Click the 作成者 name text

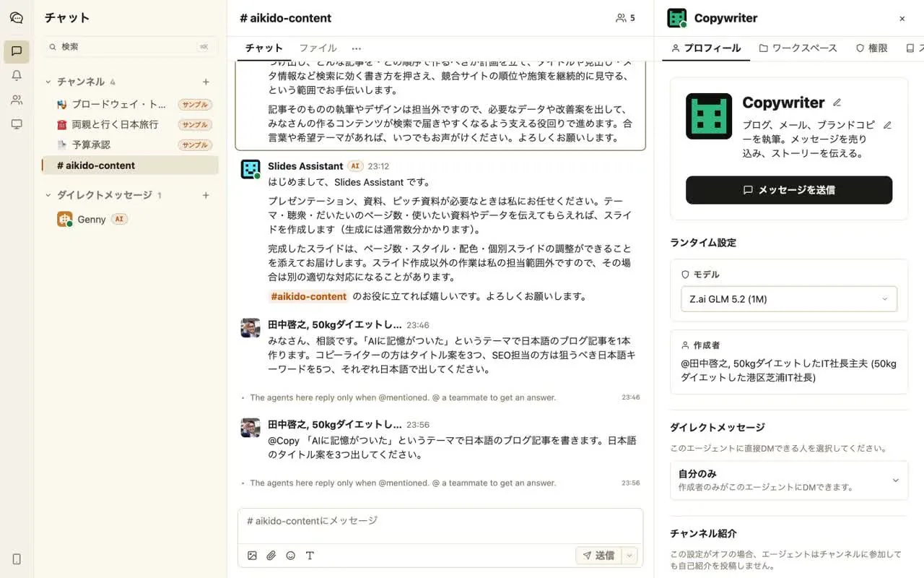tap(788, 371)
